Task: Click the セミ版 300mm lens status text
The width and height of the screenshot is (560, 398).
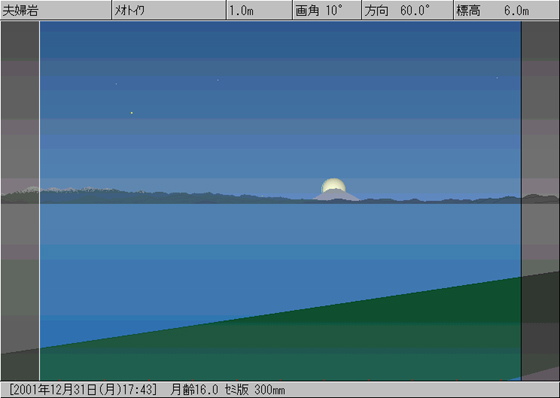Action: [x=255, y=389]
